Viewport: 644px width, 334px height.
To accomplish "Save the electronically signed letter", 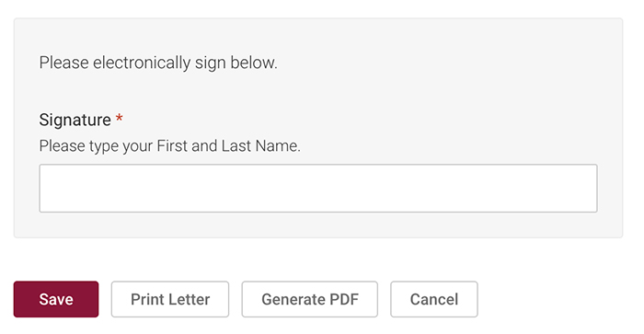I will pyautogui.click(x=56, y=299).
